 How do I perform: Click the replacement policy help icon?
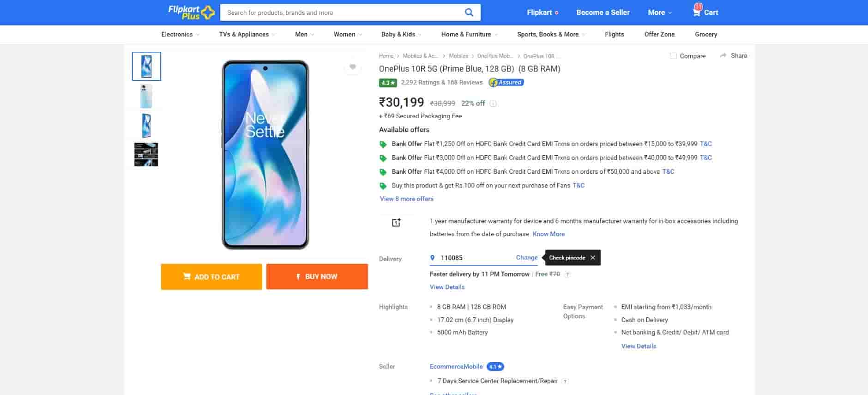[566, 381]
